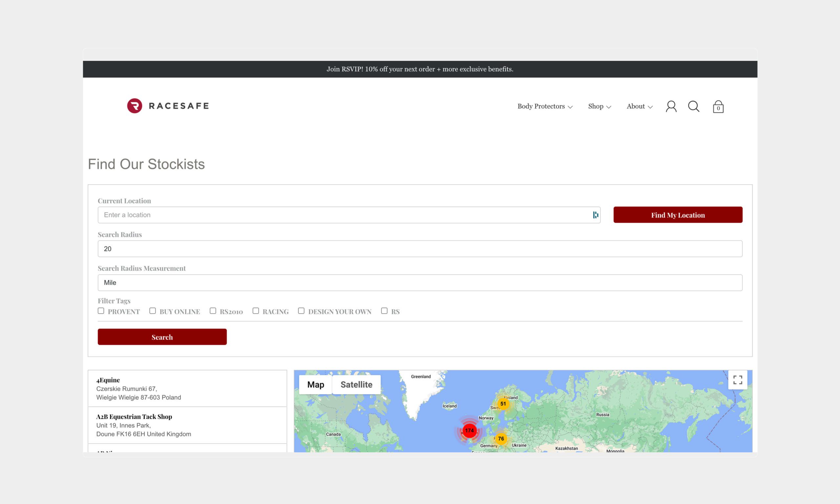Open the search magnifier icon
The width and height of the screenshot is (840, 504).
coord(694,106)
